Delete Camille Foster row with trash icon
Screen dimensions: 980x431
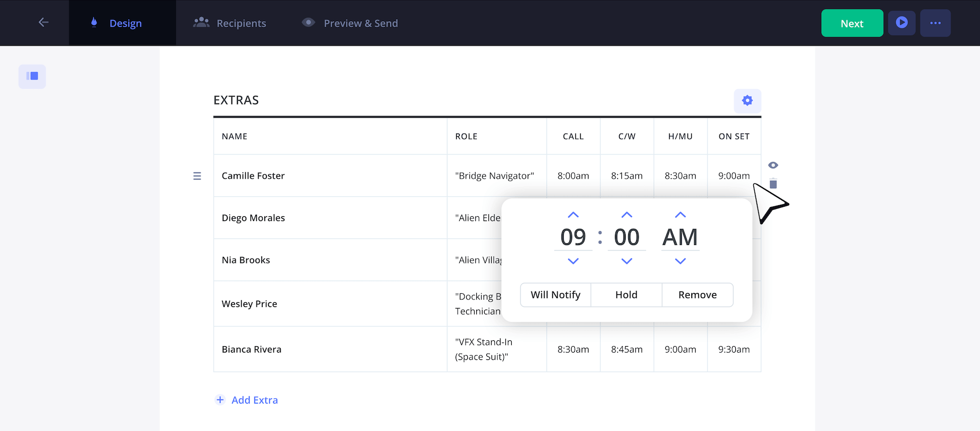tap(773, 184)
